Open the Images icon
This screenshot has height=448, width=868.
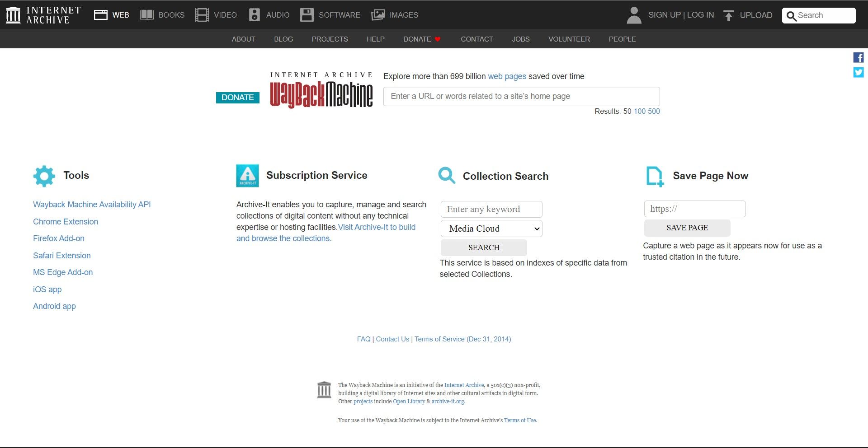(377, 15)
